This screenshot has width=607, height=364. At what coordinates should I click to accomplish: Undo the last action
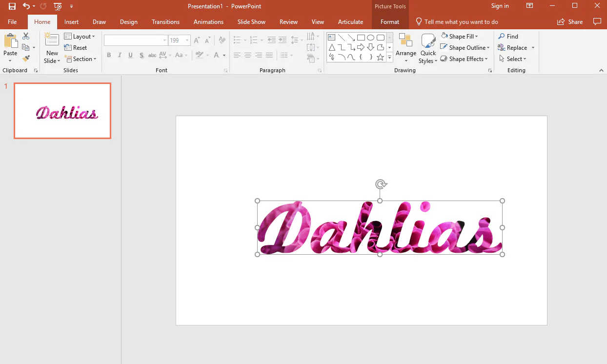[x=26, y=6]
